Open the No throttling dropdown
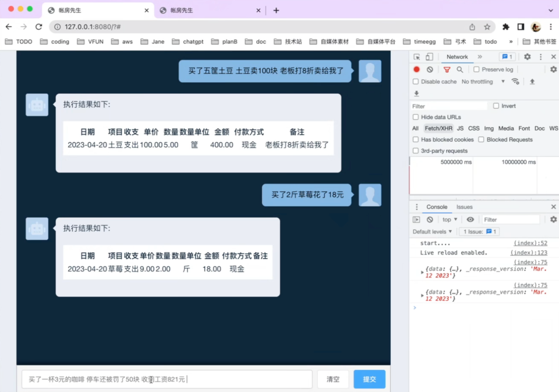The height and width of the screenshot is (392, 559). 483,82
